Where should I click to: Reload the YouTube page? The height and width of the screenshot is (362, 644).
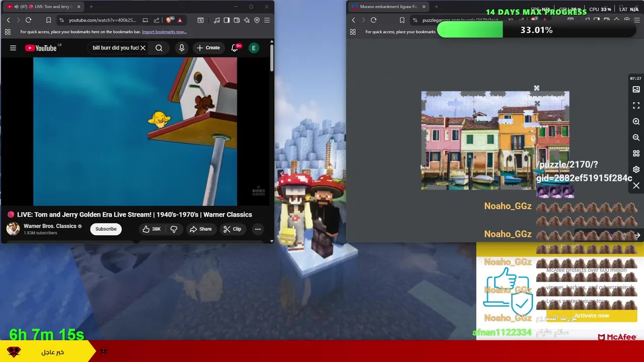tap(29, 20)
